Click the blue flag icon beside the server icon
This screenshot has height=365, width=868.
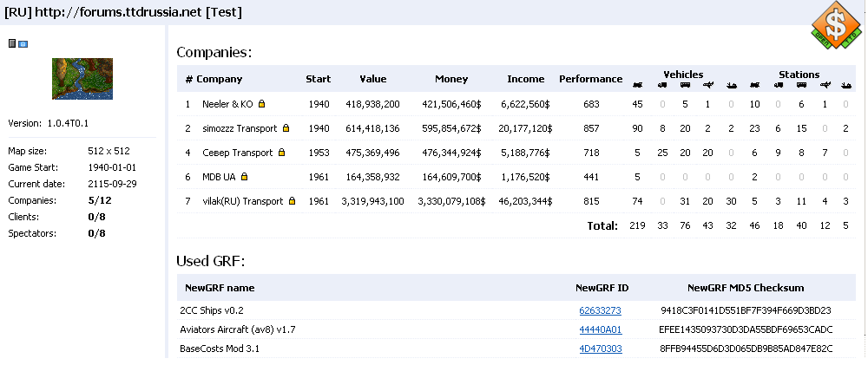[x=23, y=43]
